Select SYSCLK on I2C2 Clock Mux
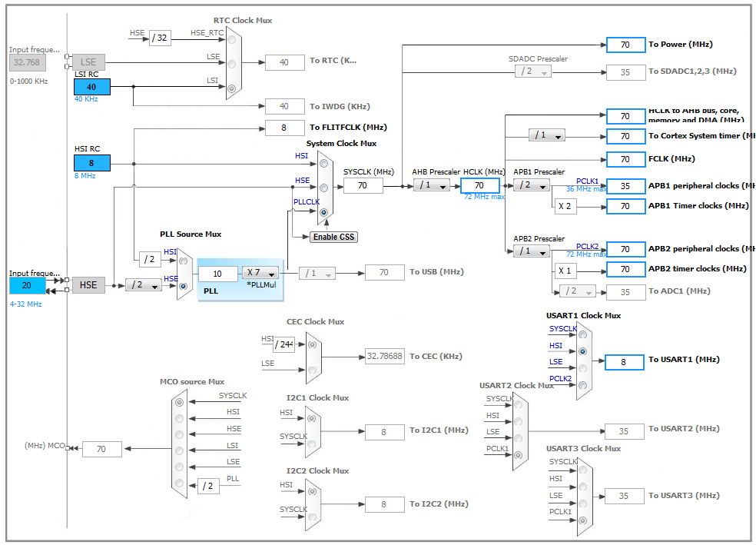 312,517
